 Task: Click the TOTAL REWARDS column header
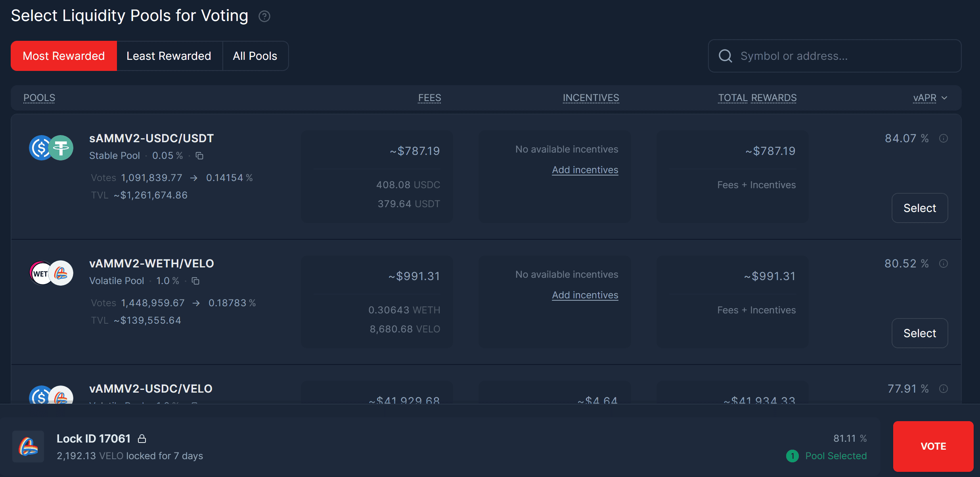[757, 98]
